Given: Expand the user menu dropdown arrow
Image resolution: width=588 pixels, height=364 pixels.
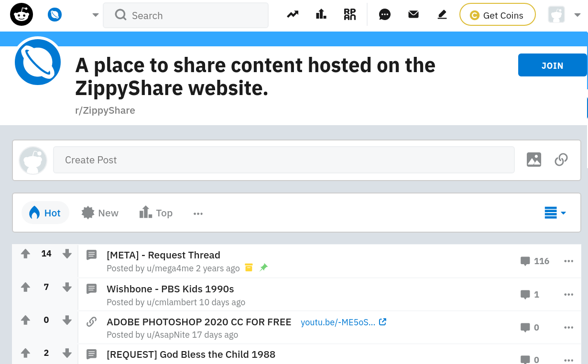Looking at the screenshot, I should (577, 15).
